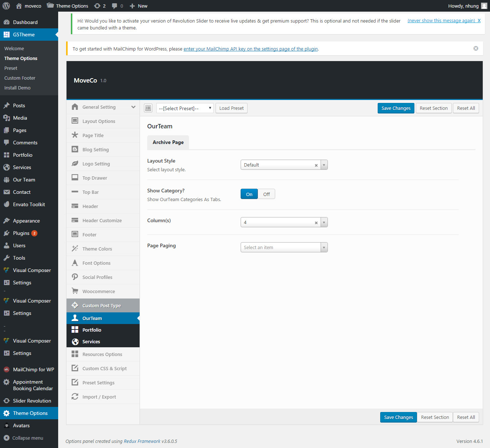The image size is (490, 448).
Task: Open Theme Options submenu under G5Theme
Action: pos(21,58)
